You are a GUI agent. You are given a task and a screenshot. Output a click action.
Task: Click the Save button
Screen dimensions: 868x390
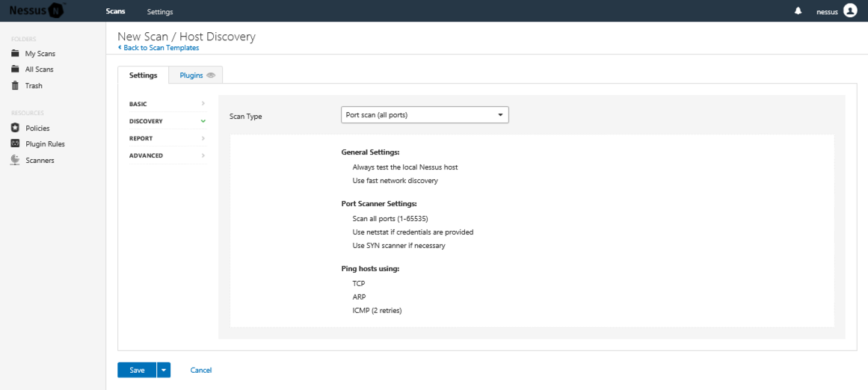coord(137,370)
